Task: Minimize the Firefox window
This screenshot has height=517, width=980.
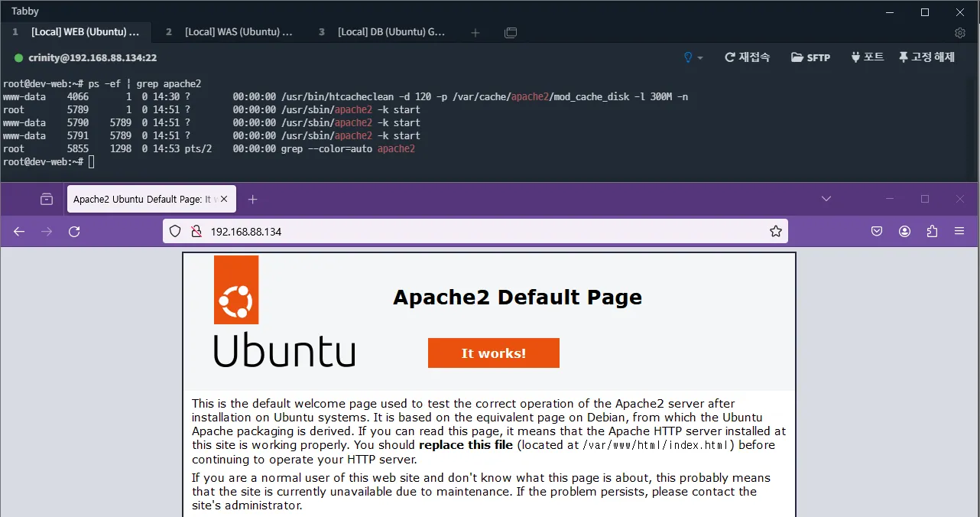Action: (889, 199)
